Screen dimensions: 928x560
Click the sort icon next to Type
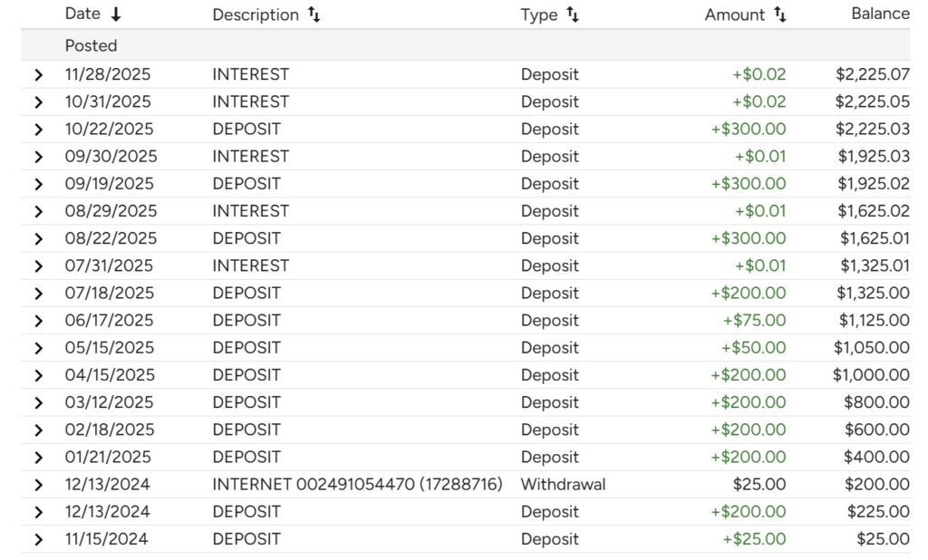(573, 14)
